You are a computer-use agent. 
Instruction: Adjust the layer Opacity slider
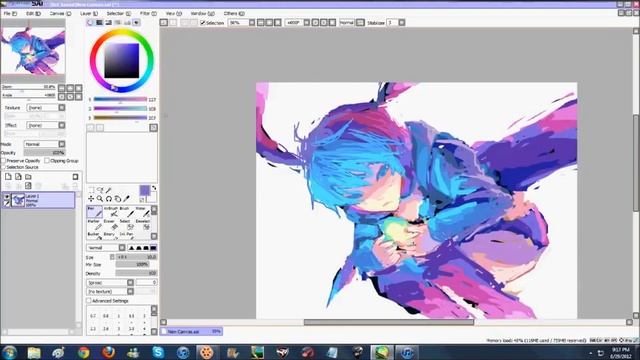(44, 153)
